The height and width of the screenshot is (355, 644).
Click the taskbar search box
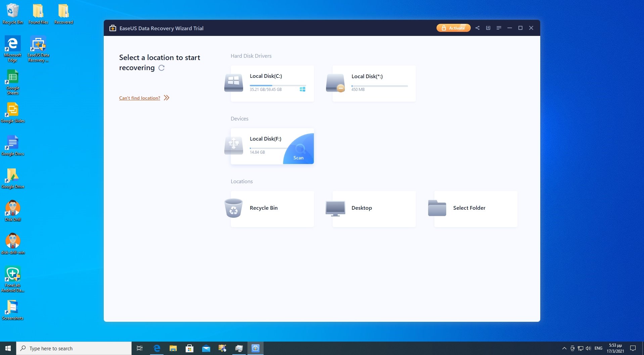(x=74, y=348)
